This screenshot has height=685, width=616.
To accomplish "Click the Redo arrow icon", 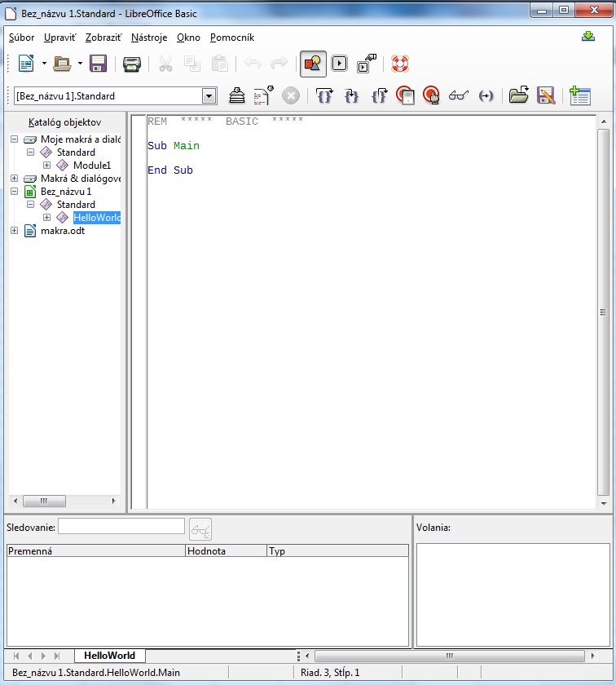I will pos(279,64).
